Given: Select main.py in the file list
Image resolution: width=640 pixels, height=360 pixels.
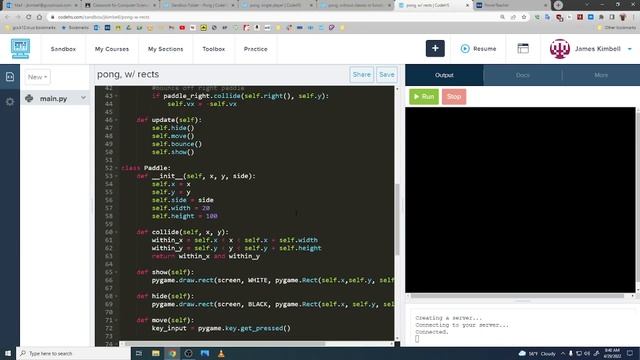Looking at the screenshot, I should tap(55, 98).
